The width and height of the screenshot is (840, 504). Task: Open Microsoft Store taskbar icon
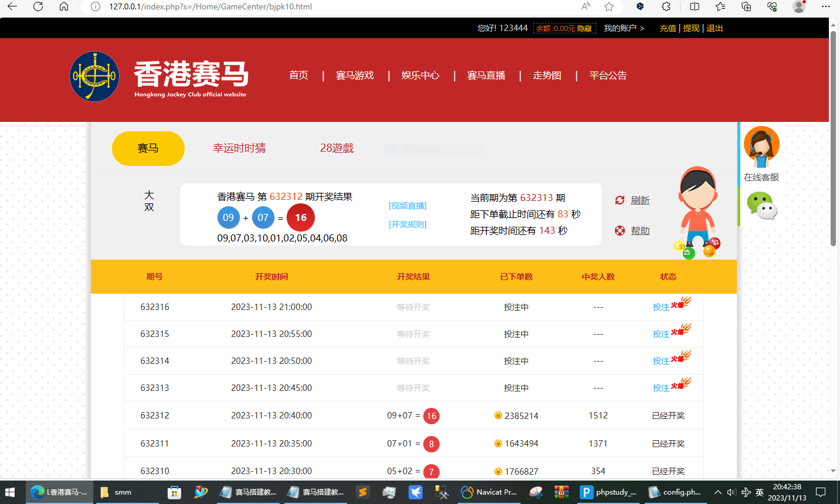click(x=174, y=492)
